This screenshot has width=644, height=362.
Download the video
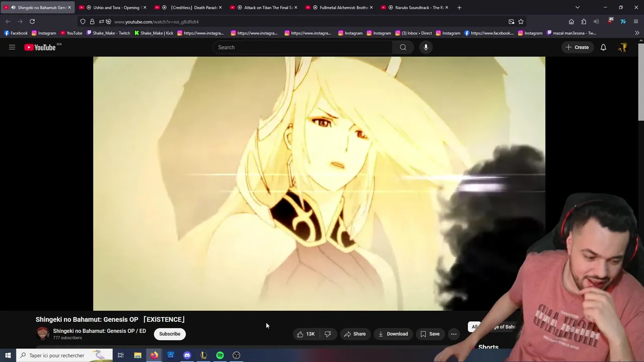[x=393, y=334]
